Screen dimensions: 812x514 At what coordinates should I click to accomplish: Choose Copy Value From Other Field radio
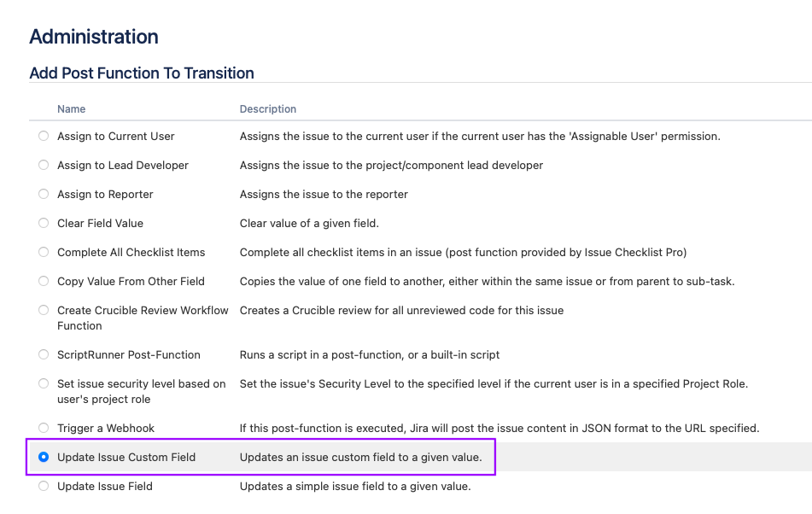[x=44, y=281]
